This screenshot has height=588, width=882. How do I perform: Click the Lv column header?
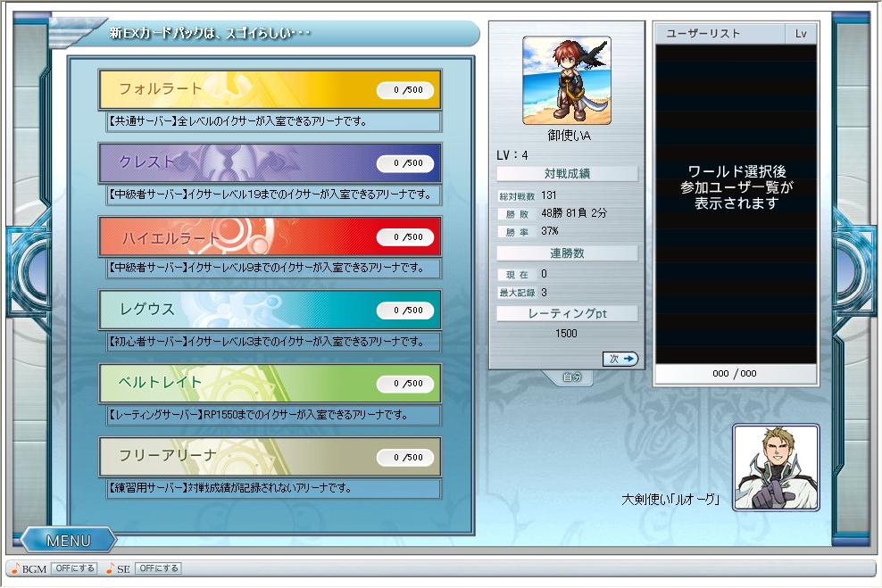801,34
